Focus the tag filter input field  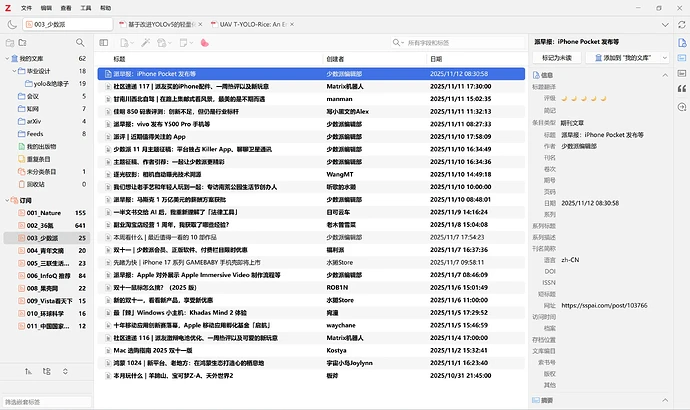[x=47, y=402]
